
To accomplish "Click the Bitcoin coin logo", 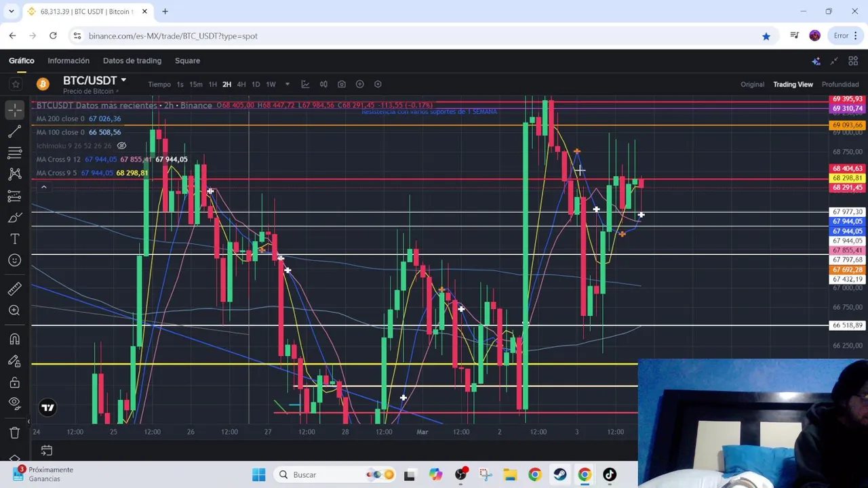I will [43, 84].
